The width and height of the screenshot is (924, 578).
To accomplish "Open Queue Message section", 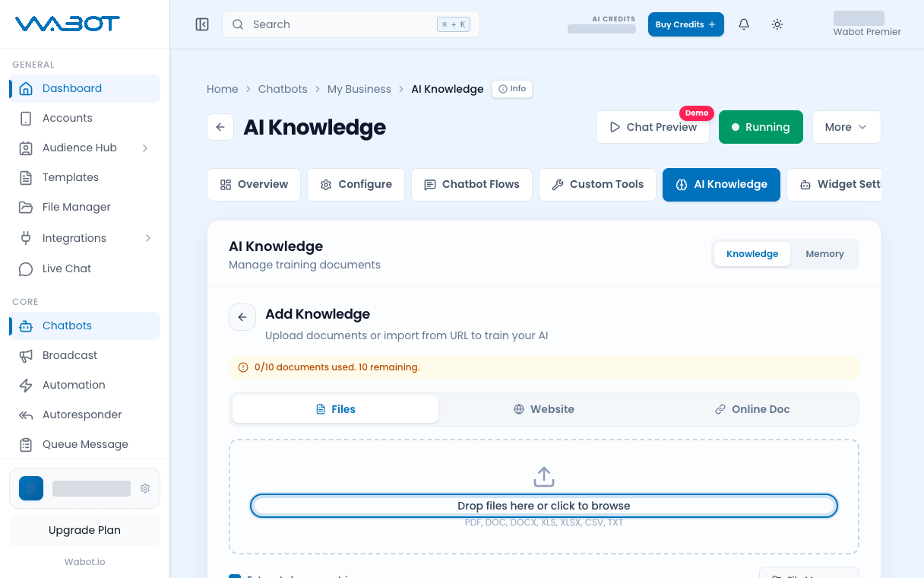I will point(84,444).
